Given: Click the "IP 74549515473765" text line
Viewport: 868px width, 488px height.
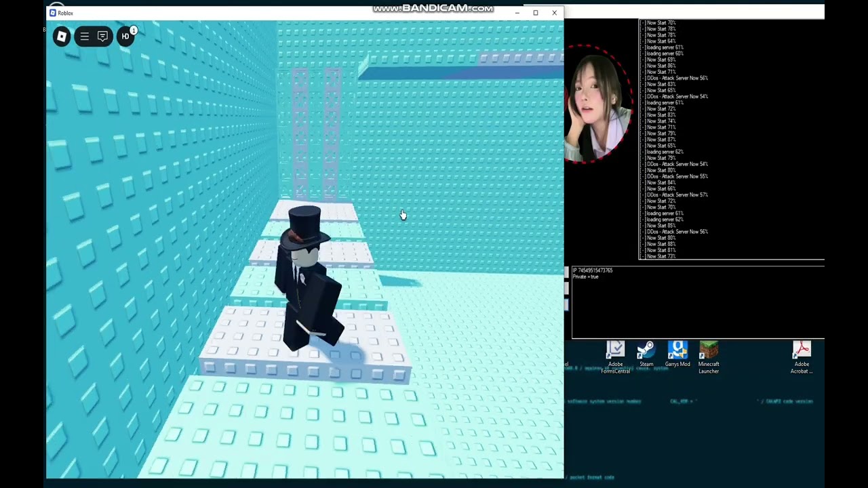Looking at the screenshot, I should [x=593, y=270].
